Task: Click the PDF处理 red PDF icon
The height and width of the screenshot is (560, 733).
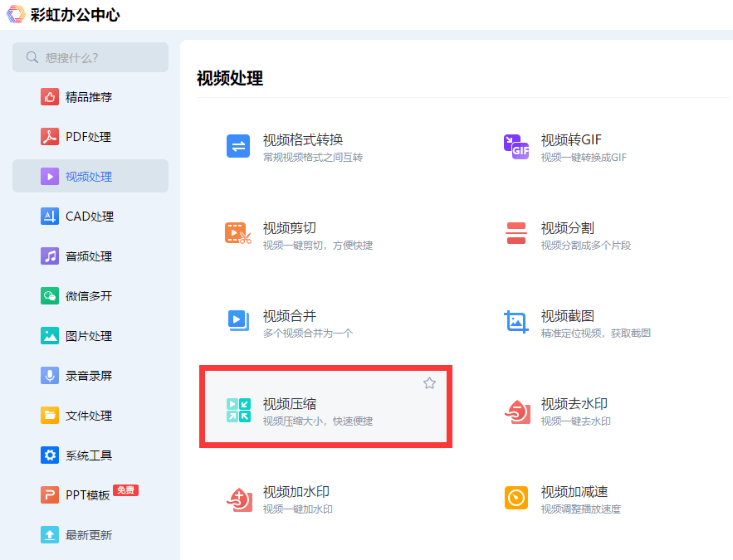Action: point(50,137)
